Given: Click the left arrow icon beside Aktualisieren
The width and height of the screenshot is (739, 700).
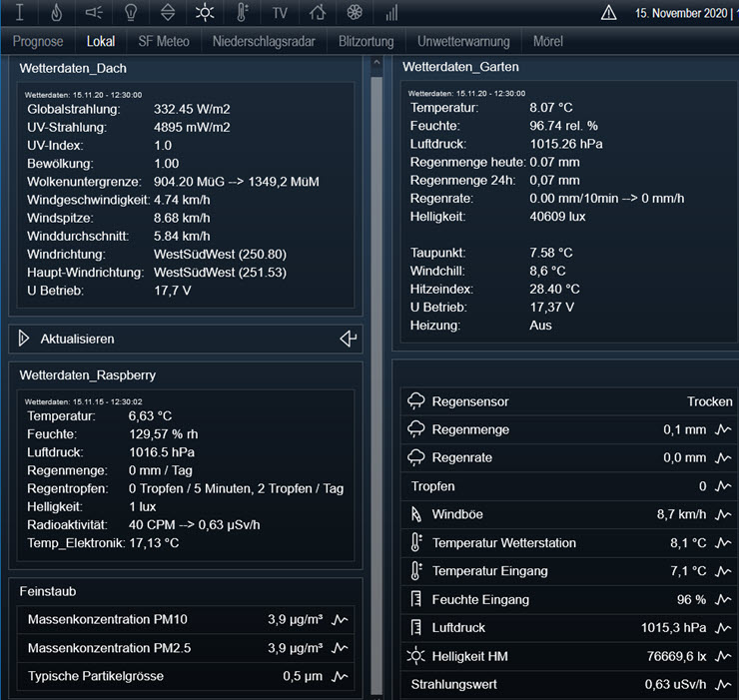Looking at the screenshot, I should click(348, 339).
